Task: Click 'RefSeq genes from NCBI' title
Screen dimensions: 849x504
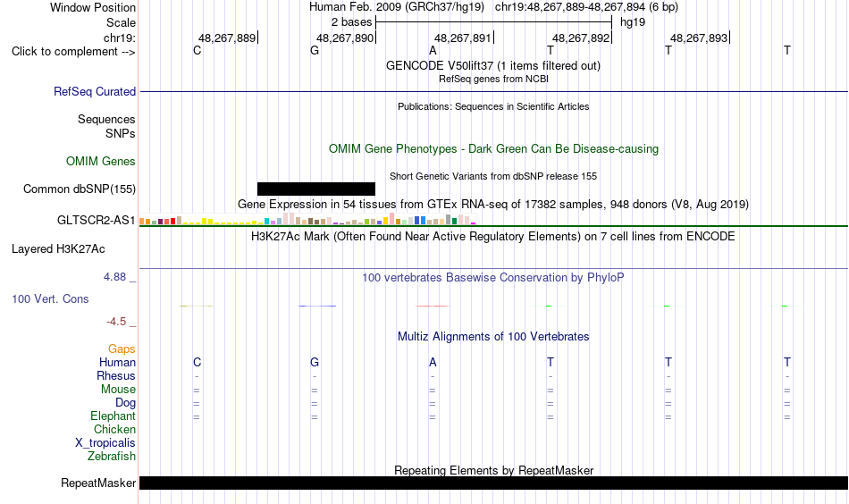Action: [x=493, y=79]
